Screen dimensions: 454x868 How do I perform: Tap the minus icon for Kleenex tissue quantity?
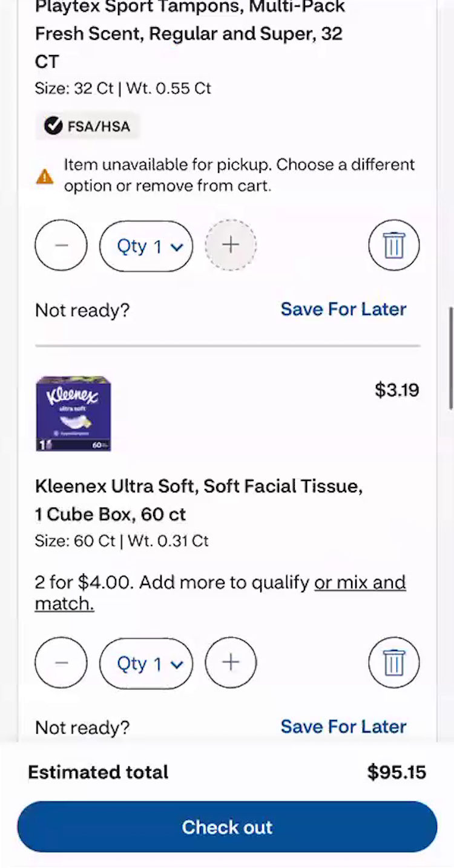pos(61,662)
